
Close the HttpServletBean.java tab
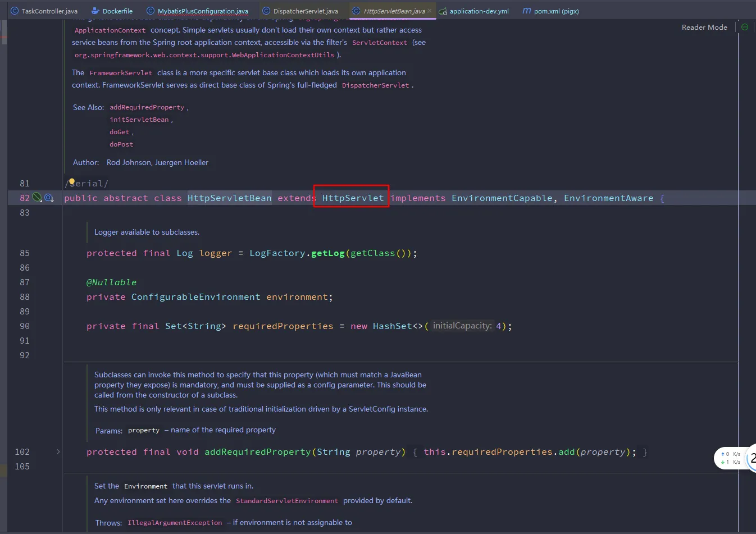[x=430, y=11]
